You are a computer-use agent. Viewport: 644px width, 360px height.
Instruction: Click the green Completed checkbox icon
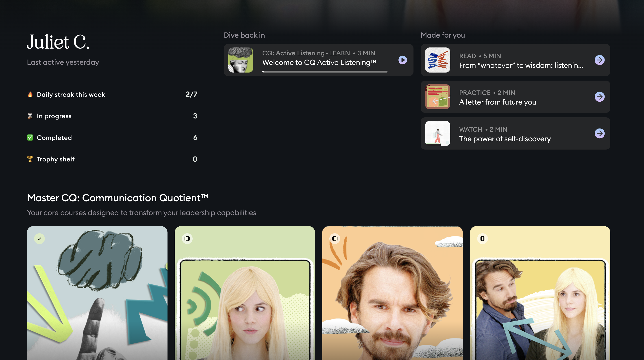30,137
